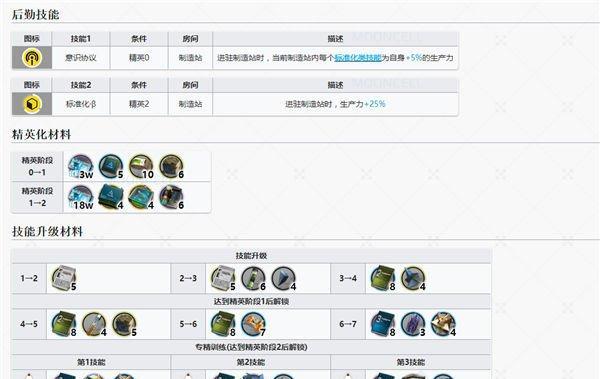Click the 技能升级 table header

(251, 255)
